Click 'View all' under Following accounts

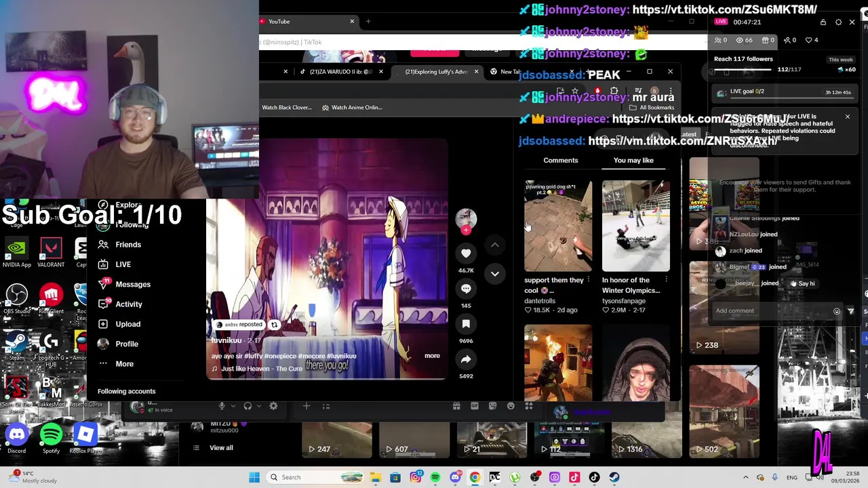point(221,447)
